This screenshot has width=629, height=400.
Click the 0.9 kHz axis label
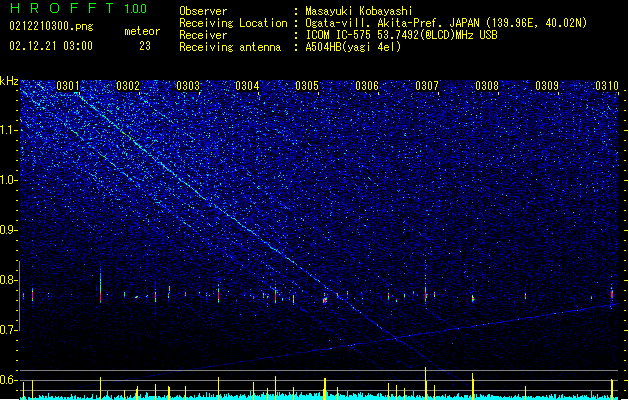pyautogui.click(x=9, y=230)
